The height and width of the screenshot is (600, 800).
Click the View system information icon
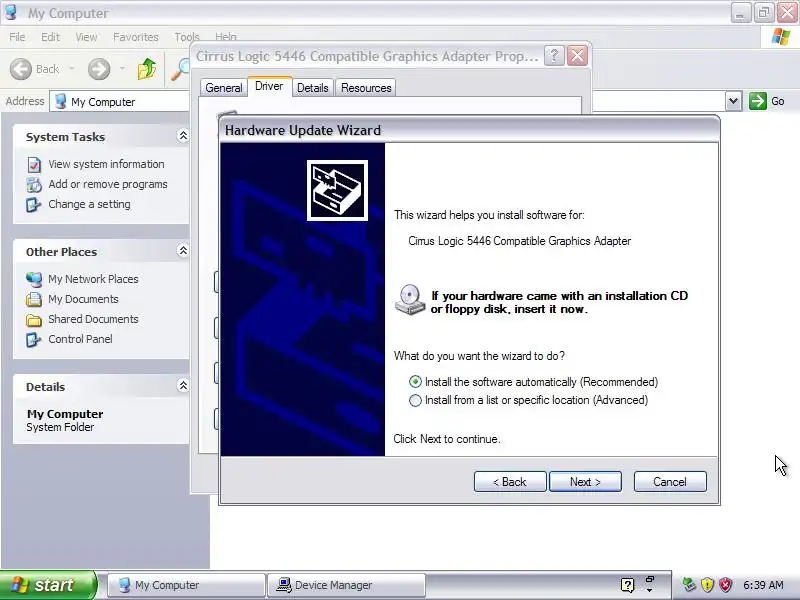[x=34, y=165]
